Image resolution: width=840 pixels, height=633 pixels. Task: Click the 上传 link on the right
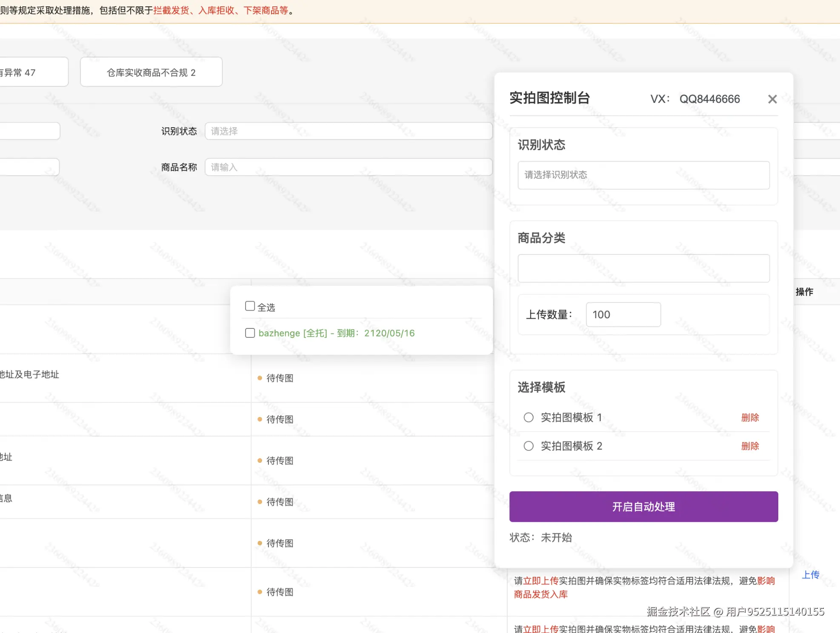click(811, 574)
